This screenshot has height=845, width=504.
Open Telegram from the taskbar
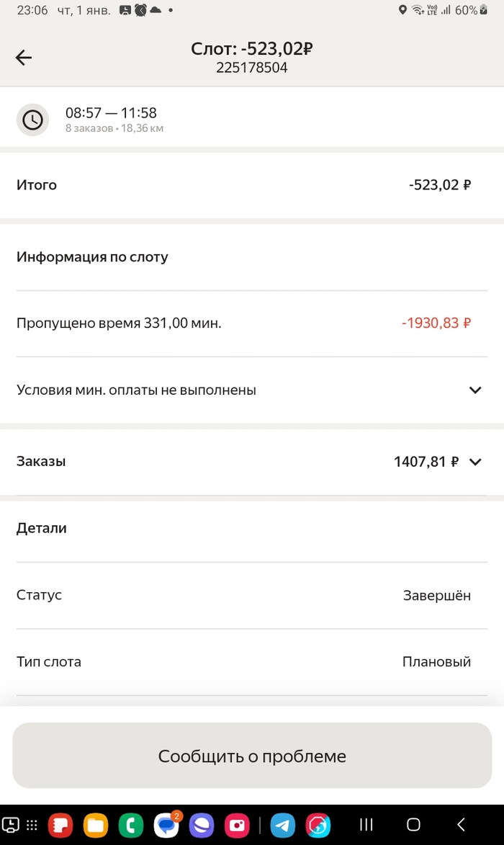[283, 825]
